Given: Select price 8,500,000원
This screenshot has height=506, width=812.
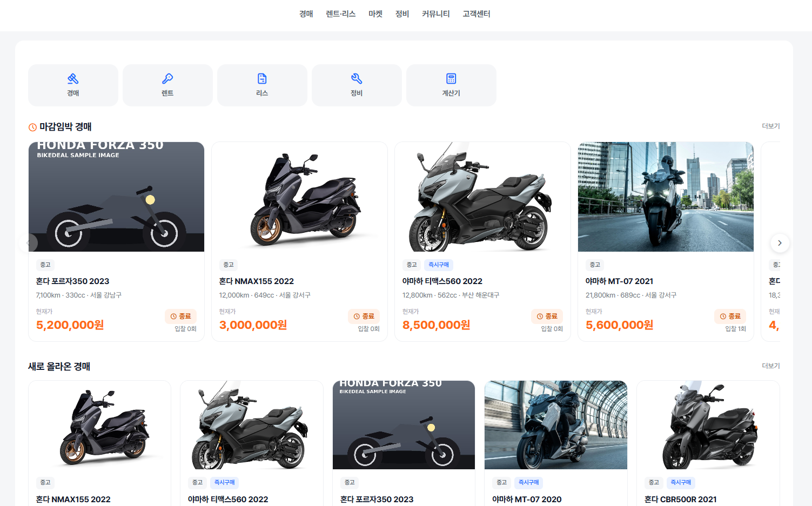Looking at the screenshot, I should [437, 325].
